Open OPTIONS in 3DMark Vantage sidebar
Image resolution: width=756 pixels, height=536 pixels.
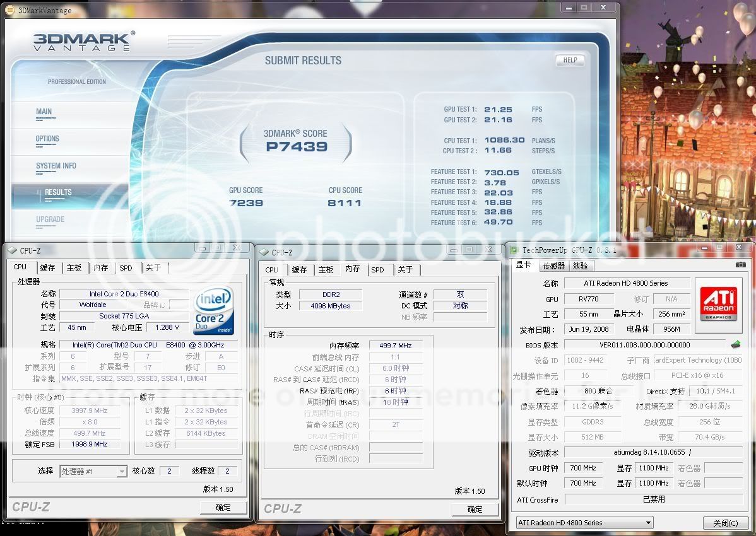[47, 139]
